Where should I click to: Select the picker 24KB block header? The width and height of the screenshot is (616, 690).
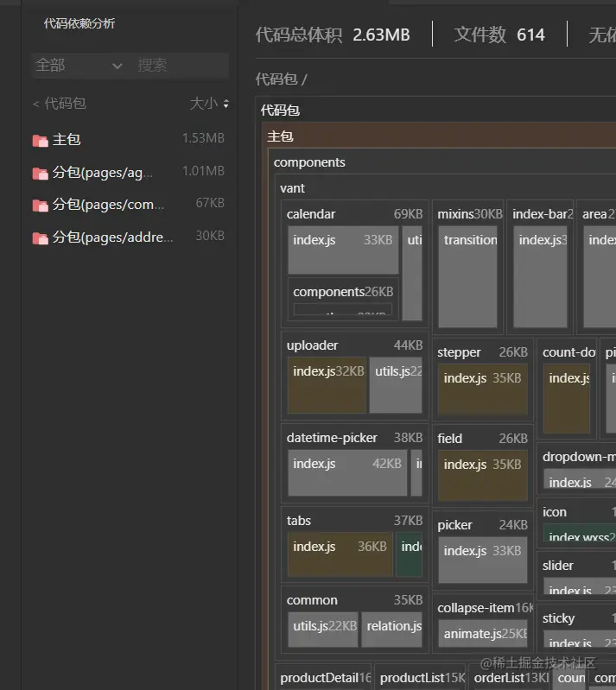(x=483, y=524)
